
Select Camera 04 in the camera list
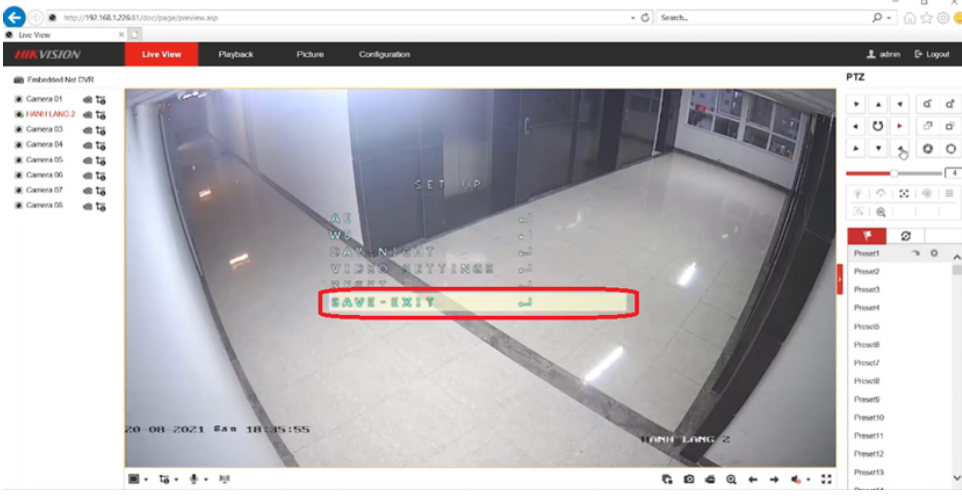44,145
